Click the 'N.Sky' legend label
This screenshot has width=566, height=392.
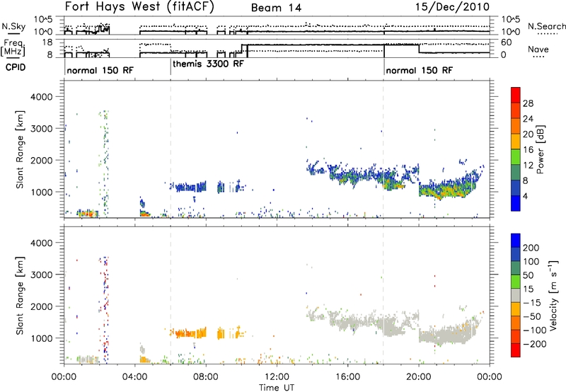pos(13,26)
